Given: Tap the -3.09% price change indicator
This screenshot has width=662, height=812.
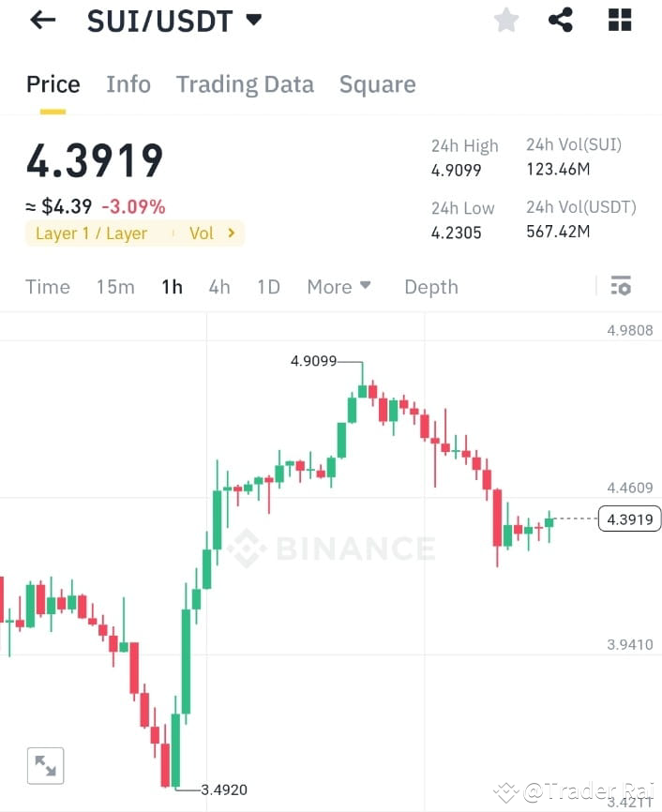Looking at the screenshot, I should point(131,204).
